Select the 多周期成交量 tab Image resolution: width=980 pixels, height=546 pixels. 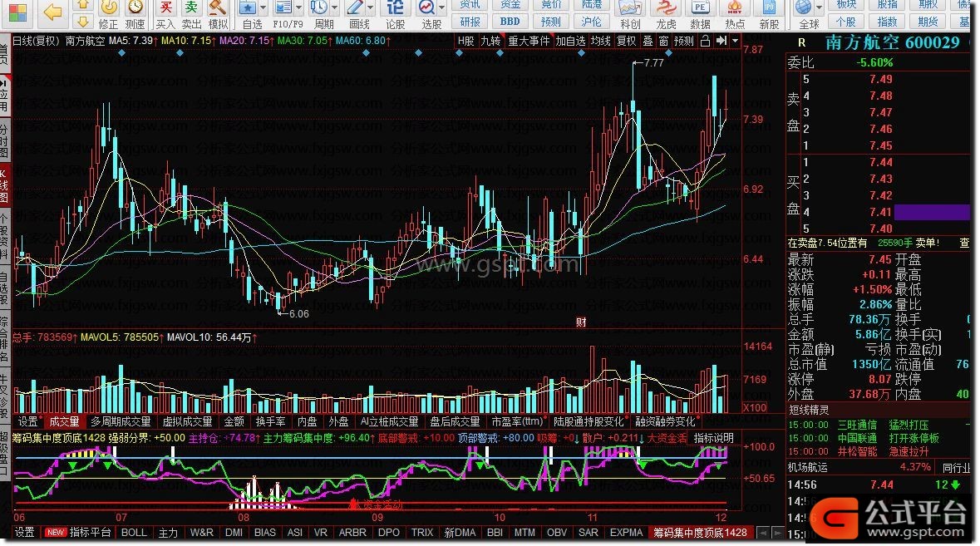pyautogui.click(x=121, y=421)
